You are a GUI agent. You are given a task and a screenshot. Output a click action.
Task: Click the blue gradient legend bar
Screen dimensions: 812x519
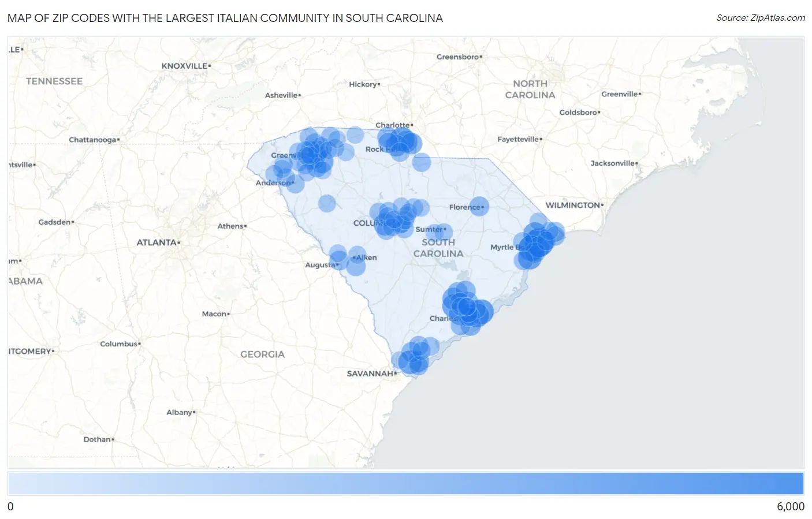pos(405,483)
